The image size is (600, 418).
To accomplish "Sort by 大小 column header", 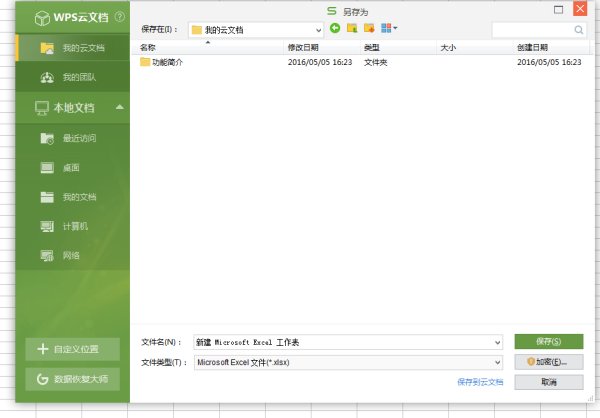I will point(474,47).
